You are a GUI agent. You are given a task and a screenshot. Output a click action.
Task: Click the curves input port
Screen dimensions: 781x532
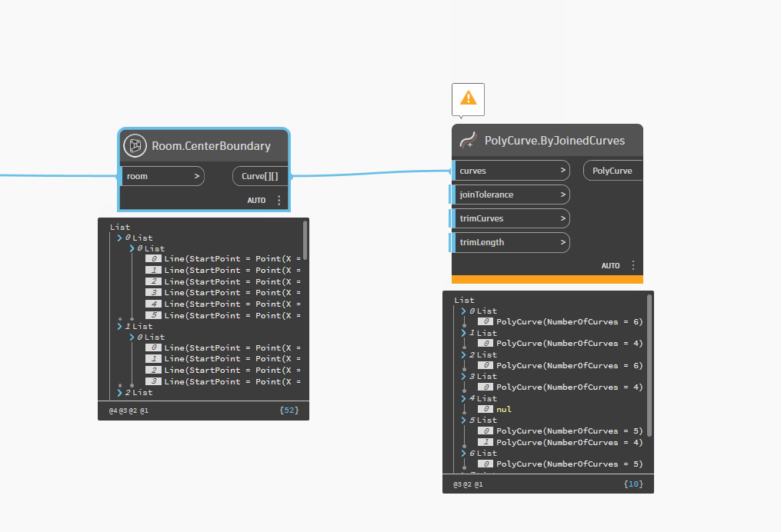[x=511, y=171]
